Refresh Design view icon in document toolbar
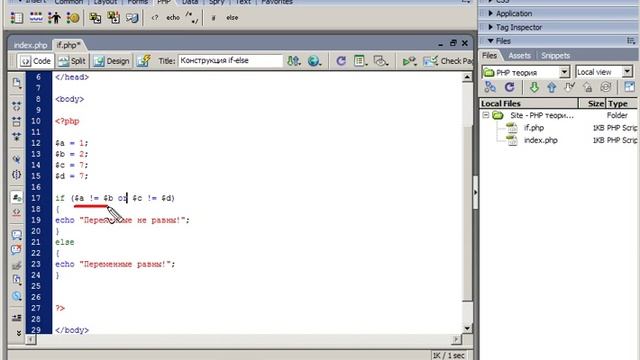 click(x=341, y=61)
